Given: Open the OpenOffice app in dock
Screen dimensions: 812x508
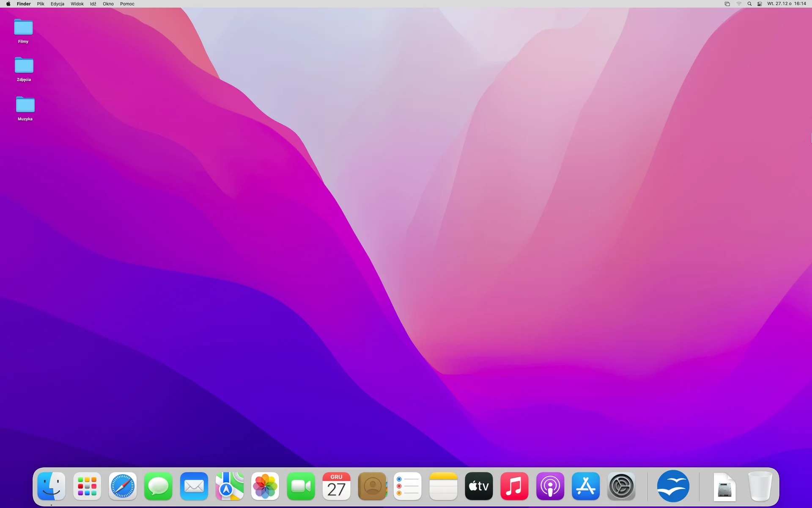Looking at the screenshot, I should [x=673, y=486].
